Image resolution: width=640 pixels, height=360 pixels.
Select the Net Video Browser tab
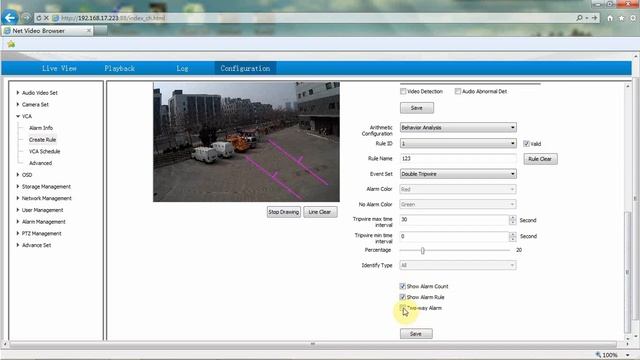pos(47,31)
